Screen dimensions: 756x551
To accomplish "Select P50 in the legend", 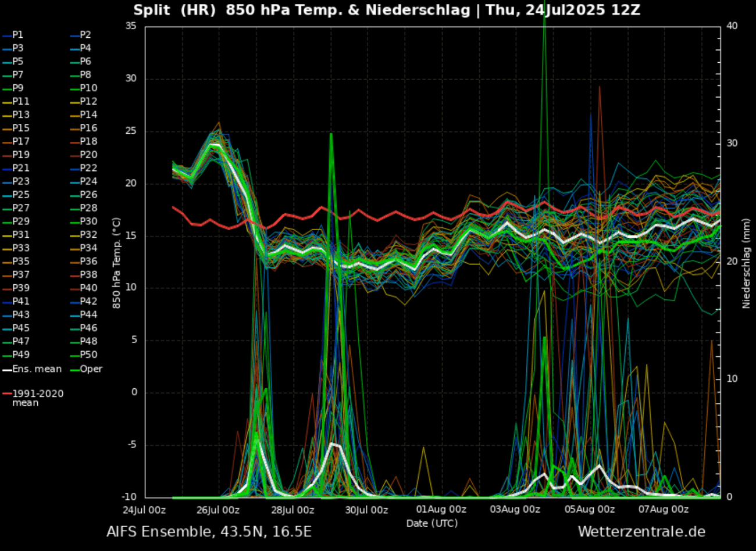I will (88, 355).
